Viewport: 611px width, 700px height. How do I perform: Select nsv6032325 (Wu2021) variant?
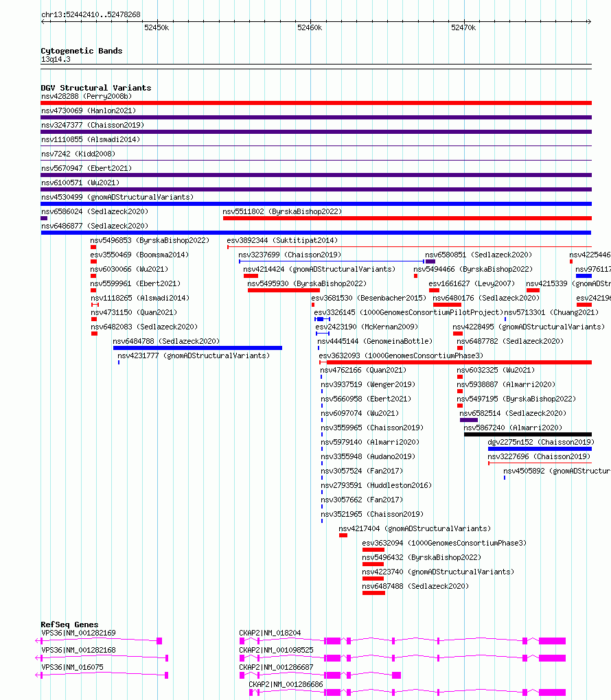496,370
